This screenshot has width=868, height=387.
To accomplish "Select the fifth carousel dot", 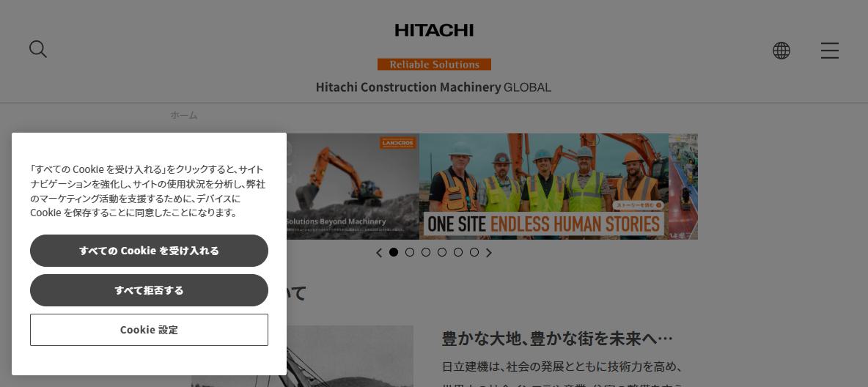I will (457, 252).
